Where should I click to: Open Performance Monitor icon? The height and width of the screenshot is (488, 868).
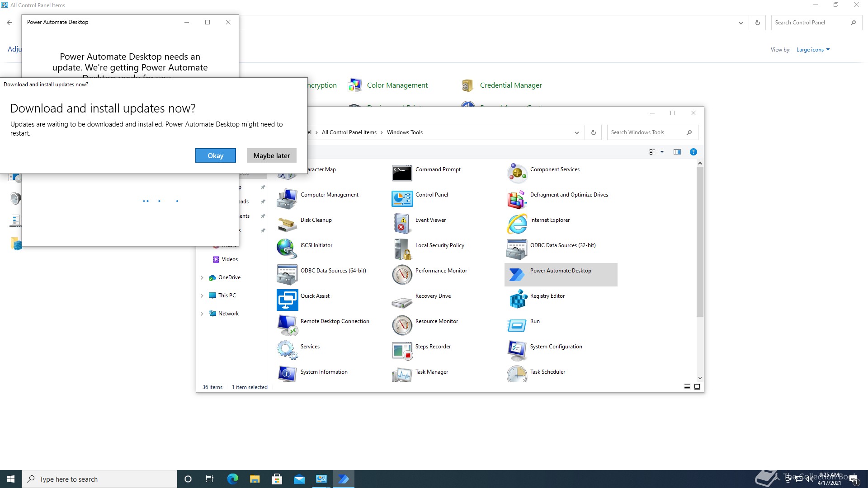[402, 274]
